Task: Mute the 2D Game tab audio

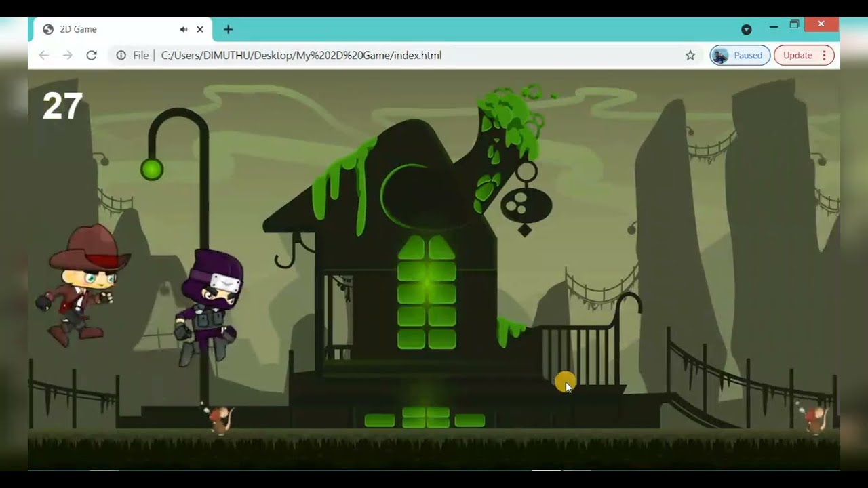Action: pyautogui.click(x=184, y=29)
